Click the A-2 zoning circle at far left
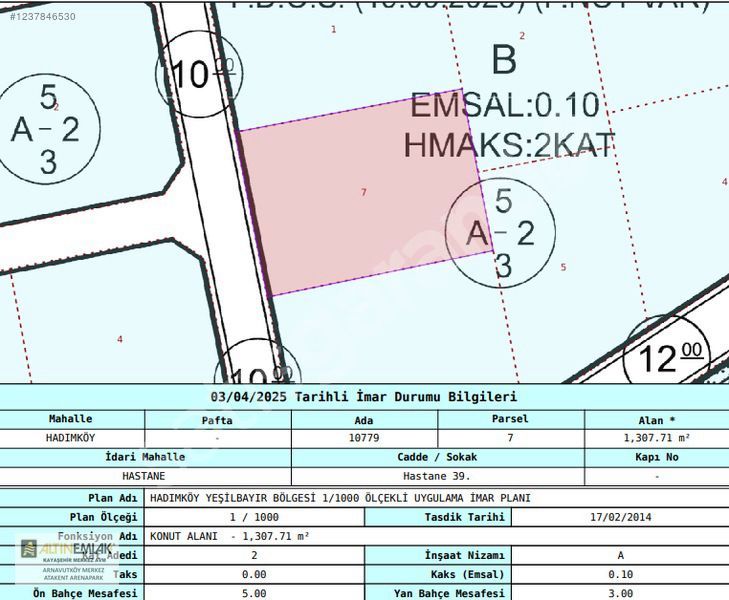 (48, 129)
